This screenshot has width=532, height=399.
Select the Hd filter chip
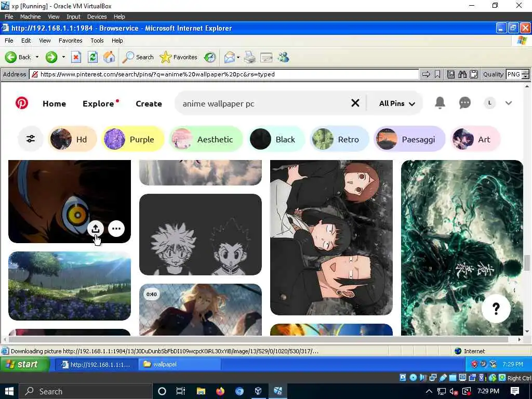coord(72,139)
